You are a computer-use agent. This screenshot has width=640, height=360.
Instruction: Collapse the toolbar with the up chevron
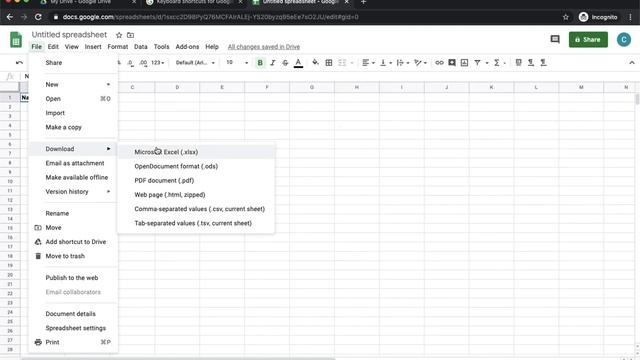(x=631, y=62)
